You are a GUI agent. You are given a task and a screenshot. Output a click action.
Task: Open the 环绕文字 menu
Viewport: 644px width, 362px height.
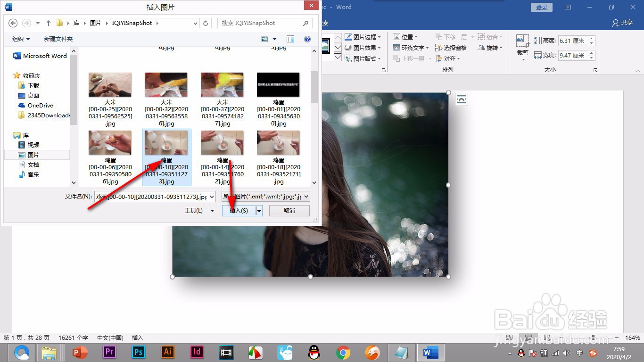click(411, 48)
